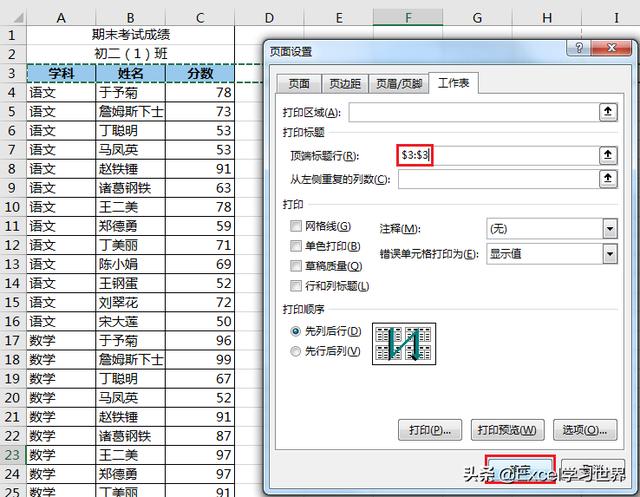Click the score 96 in row 17
Image resolution: width=640 pixels, height=497 pixels.
(x=200, y=341)
